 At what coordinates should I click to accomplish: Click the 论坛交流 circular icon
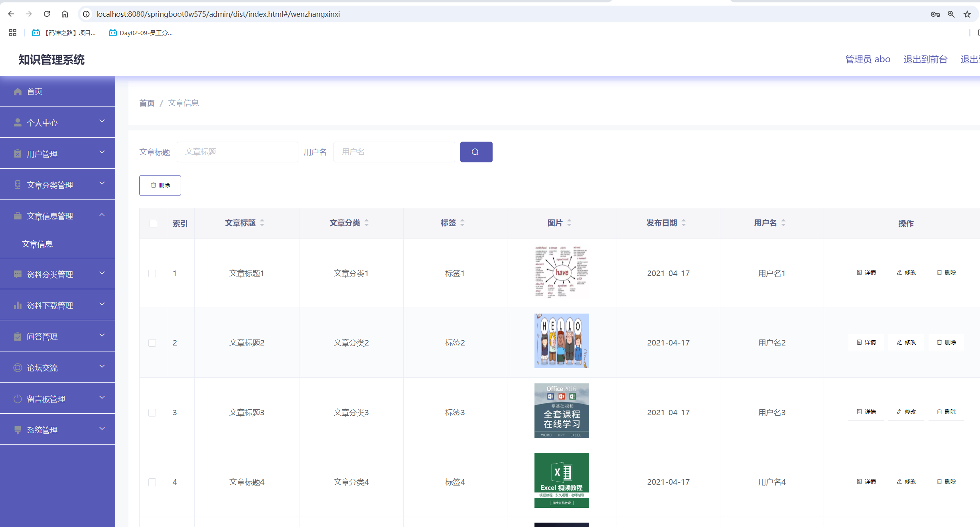(x=18, y=367)
